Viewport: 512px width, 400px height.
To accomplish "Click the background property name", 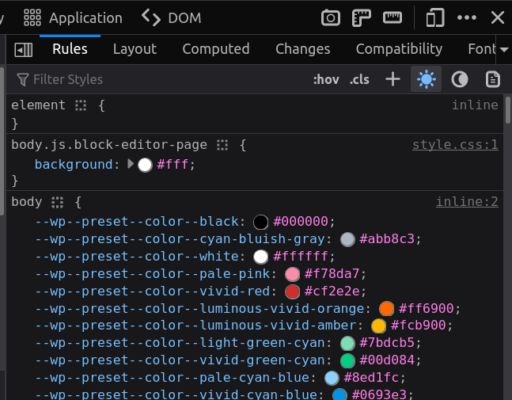I will (74, 164).
